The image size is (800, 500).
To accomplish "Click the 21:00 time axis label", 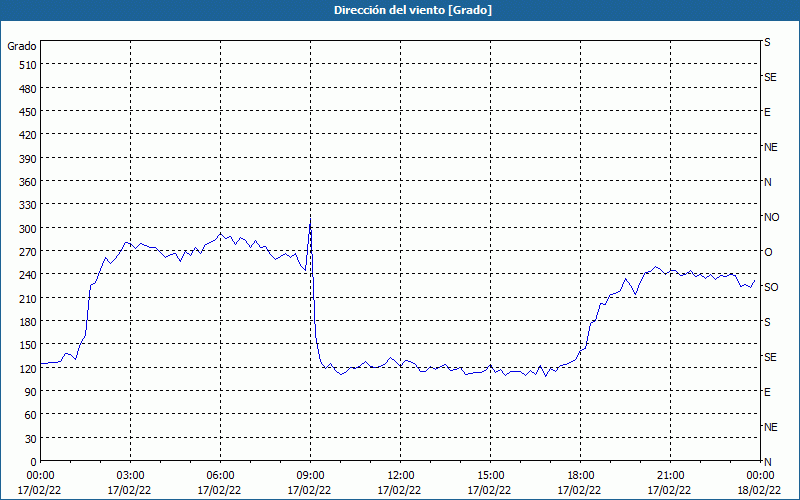I will click(x=670, y=476).
